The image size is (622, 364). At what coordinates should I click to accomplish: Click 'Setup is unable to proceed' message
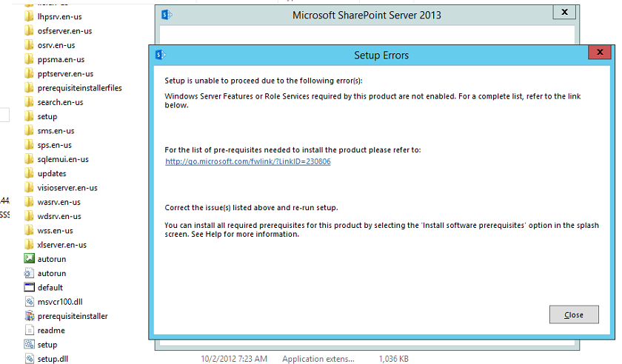click(x=264, y=81)
